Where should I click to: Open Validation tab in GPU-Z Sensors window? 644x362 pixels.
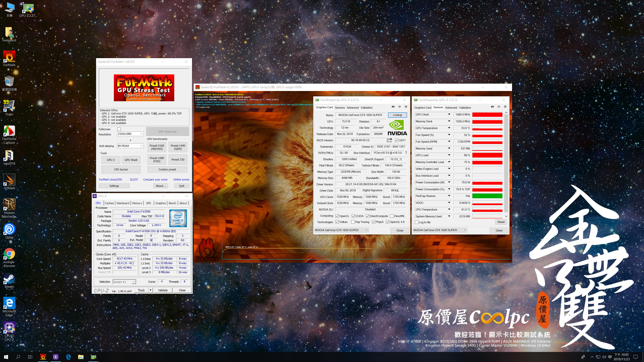point(465,108)
